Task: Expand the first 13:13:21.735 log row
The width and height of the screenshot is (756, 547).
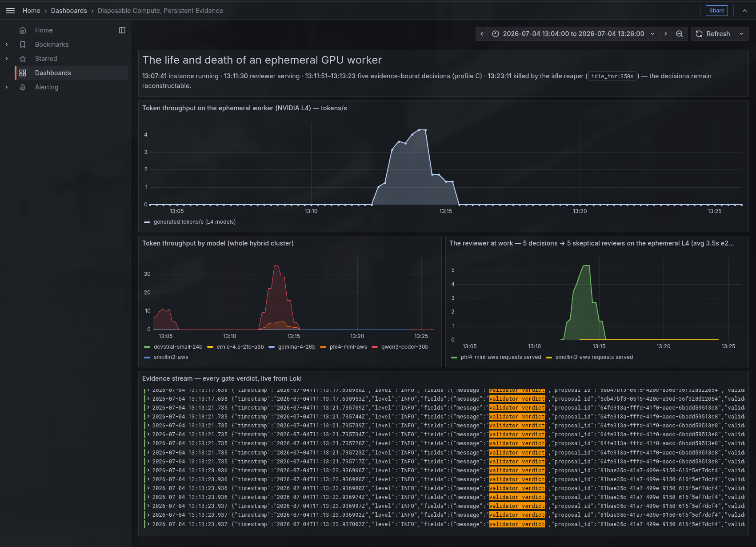Action: tap(148, 408)
